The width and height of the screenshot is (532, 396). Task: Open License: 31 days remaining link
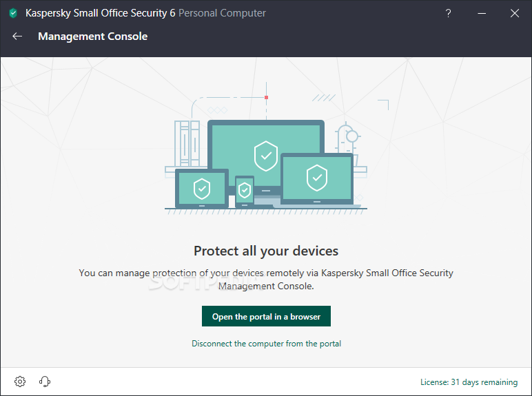pos(469,382)
